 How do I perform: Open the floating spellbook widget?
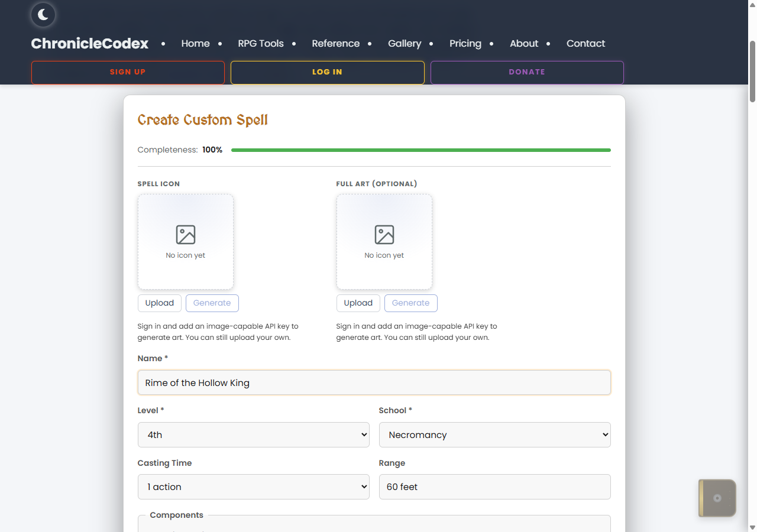coord(717,498)
